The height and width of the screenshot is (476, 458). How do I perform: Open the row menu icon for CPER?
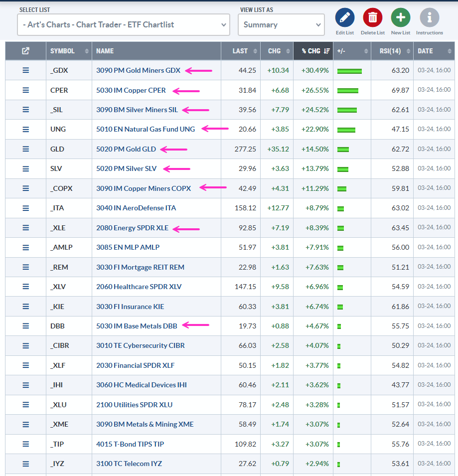pyautogui.click(x=26, y=90)
